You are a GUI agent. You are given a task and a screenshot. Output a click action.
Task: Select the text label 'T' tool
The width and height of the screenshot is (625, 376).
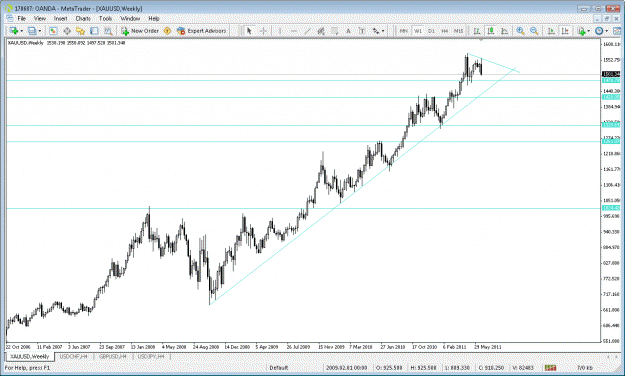(362, 31)
